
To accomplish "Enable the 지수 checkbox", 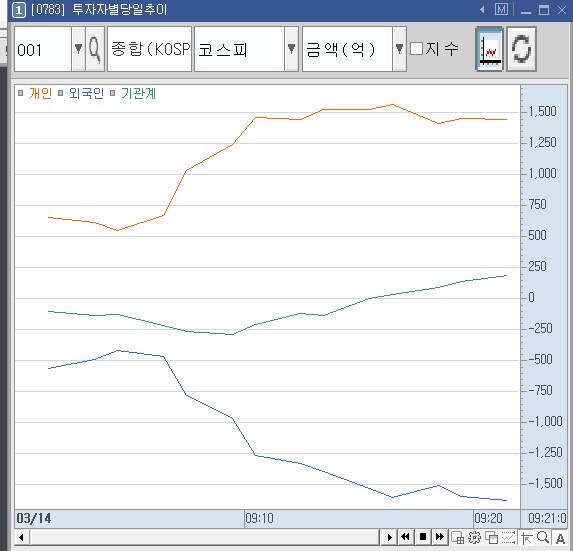I will 417,49.
